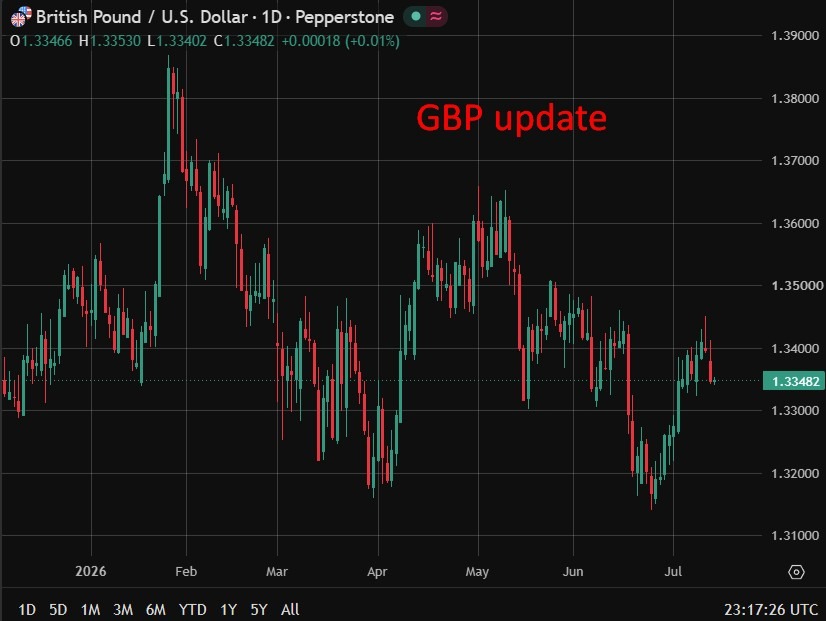This screenshot has height=621, width=826.
Task: Choose the 6M range button
Action: click(155, 609)
